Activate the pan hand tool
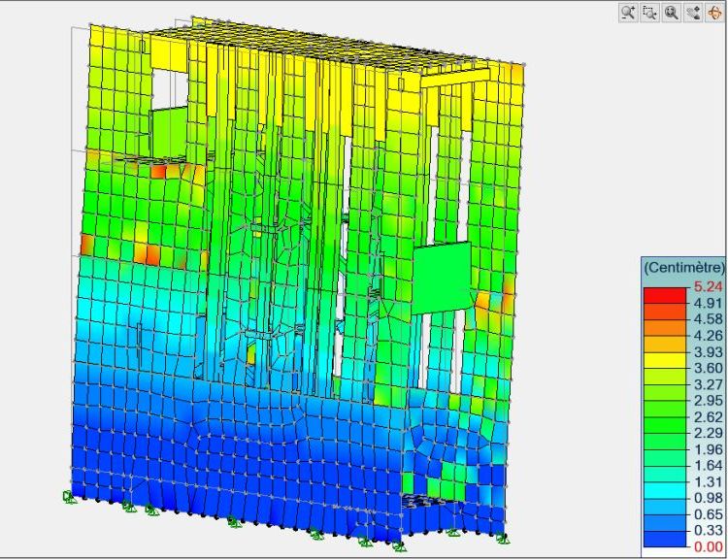The height and width of the screenshot is (560, 728). click(693, 13)
